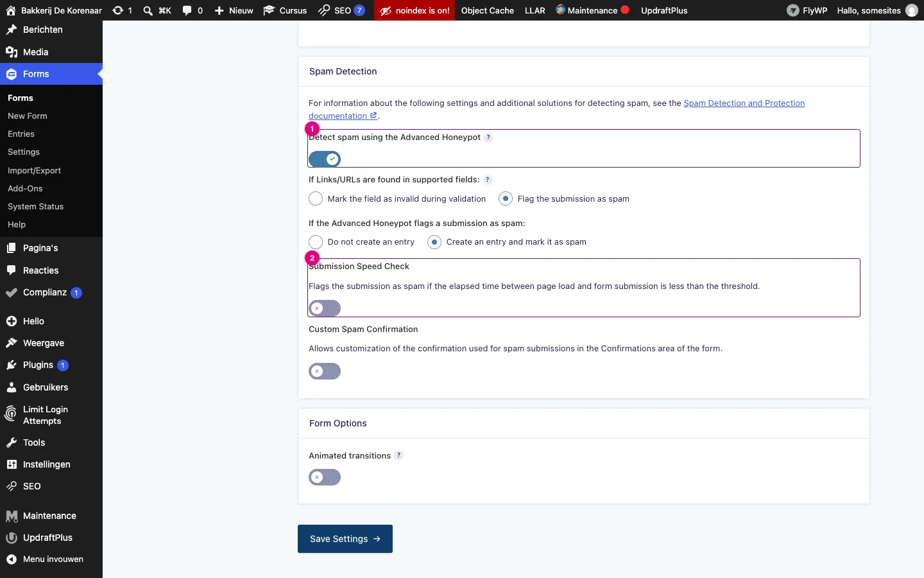
Task: Open Entries in the Forms submenu
Action: point(21,134)
